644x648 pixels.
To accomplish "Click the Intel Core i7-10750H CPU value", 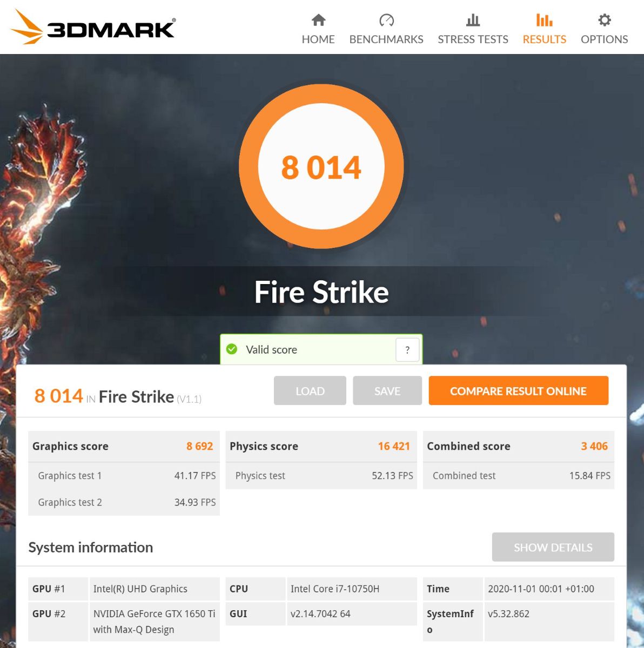I will click(x=335, y=589).
